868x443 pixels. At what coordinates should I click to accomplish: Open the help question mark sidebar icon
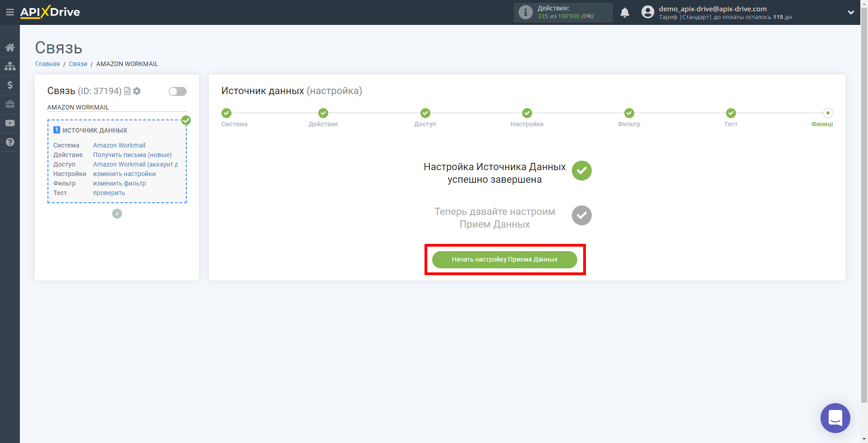(x=10, y=142)
